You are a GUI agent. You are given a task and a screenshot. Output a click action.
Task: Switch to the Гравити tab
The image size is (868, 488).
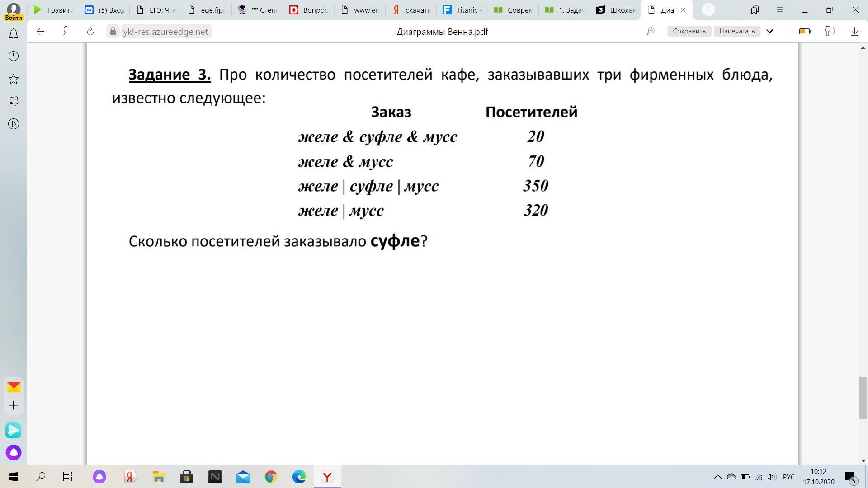53,10
